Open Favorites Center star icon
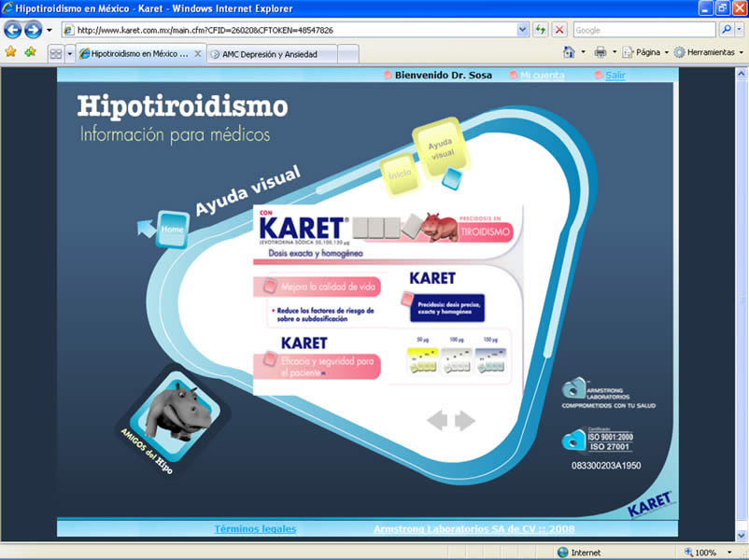The image size is (749, 560). tap(10, 52)
